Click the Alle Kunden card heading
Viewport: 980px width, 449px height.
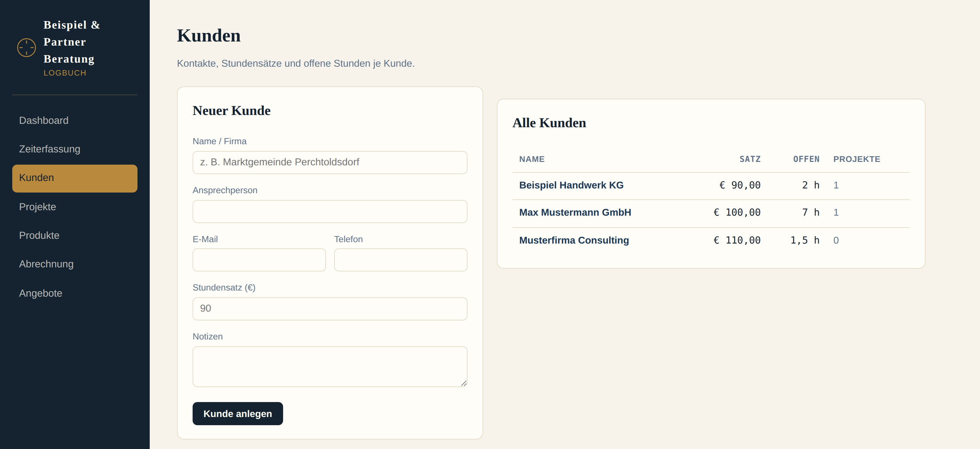549,123
